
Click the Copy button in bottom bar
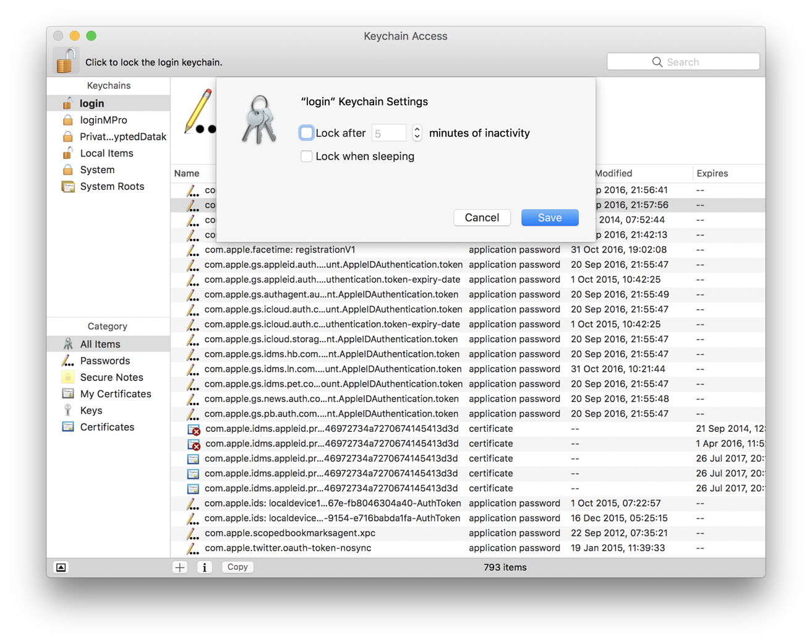237,567
